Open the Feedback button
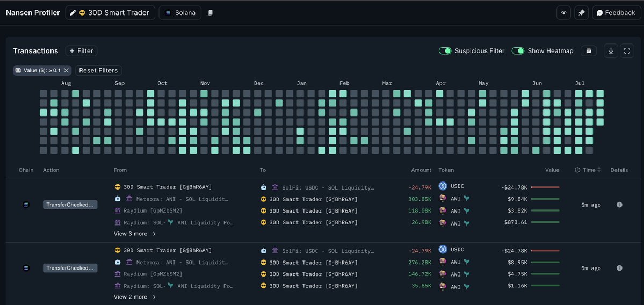This screenshot has width=644, height=305. (x=616, y=13)
